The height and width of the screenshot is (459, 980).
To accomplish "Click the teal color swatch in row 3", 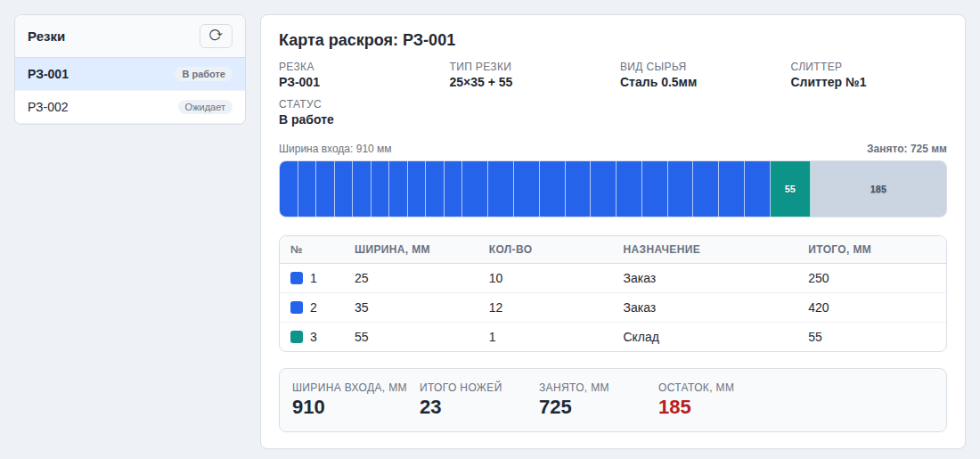I will (297, 337).
